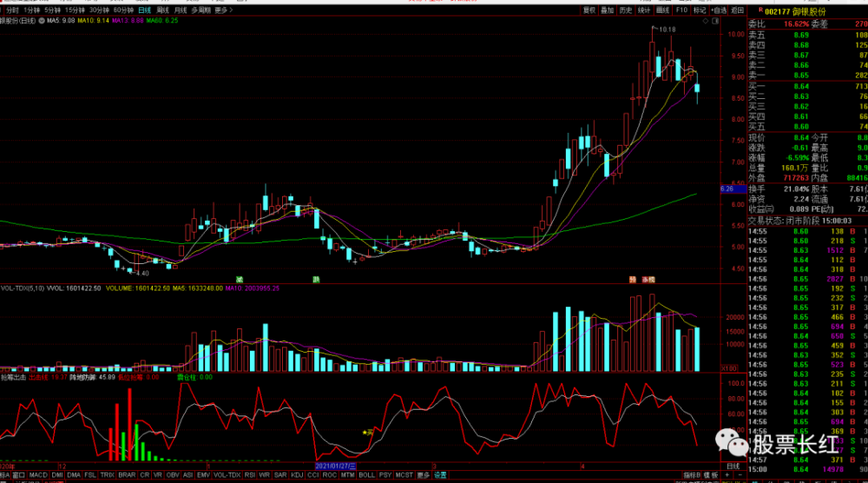868x483 pixels.
Task: Open 多周期 multi-period view
Action: pos(201,10)
